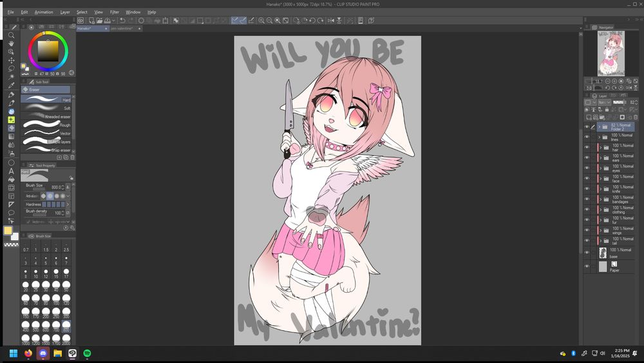
Task: Select the Hand move-view tool
Action: (11, 44)
